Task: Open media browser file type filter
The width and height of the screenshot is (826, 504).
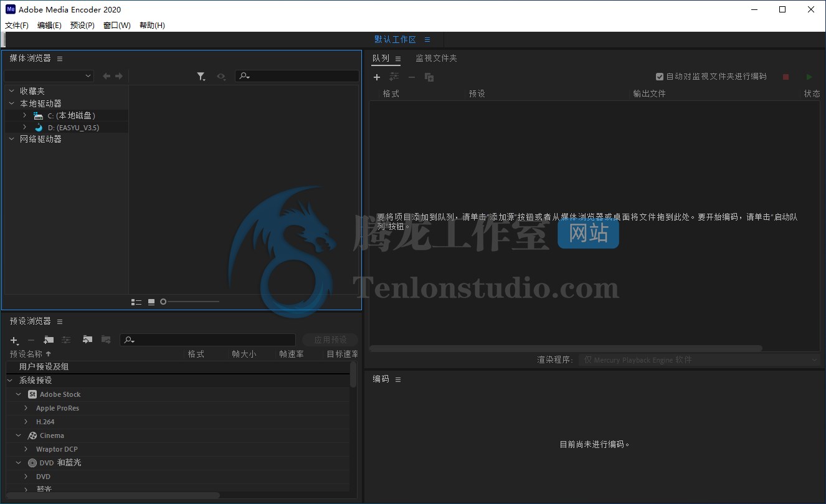Action: click(x=201, y=76)
